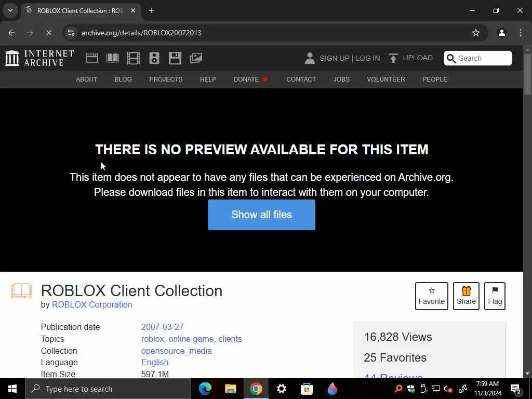Open Microsoft Store from taskbar
Viewport: 532px width, 399px height.
[307, 389]
